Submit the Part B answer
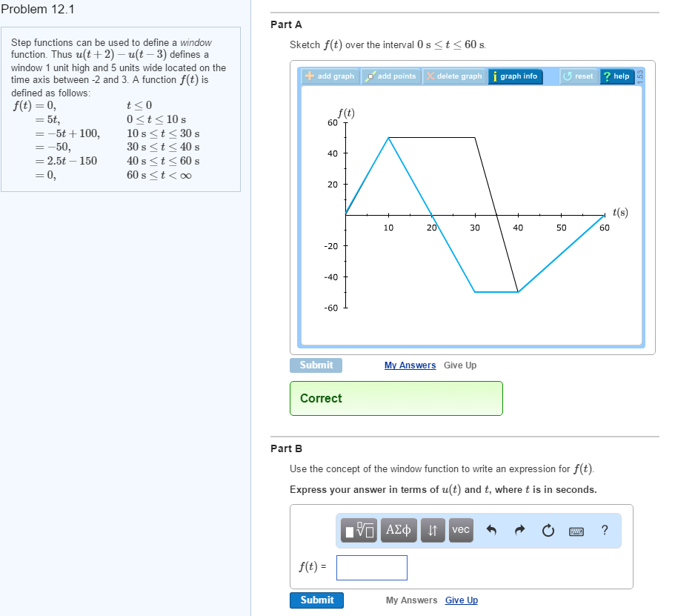Screen dimensions: 675x616 pos(316,600)
